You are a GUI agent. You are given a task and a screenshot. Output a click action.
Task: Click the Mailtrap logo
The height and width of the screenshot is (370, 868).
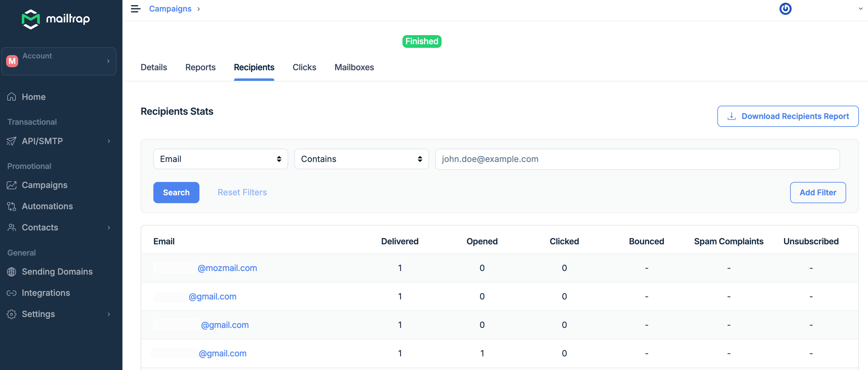(x=55, y=19)
